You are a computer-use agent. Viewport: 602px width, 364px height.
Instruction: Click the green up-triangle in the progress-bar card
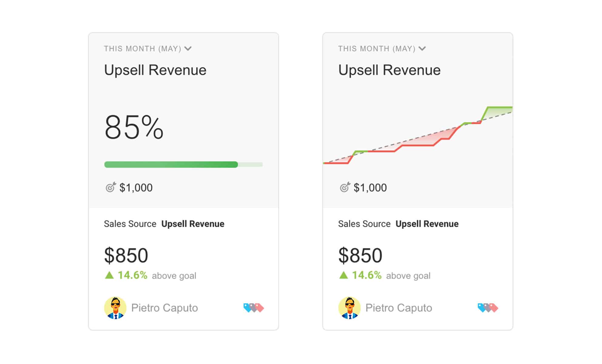click(109, 275)
